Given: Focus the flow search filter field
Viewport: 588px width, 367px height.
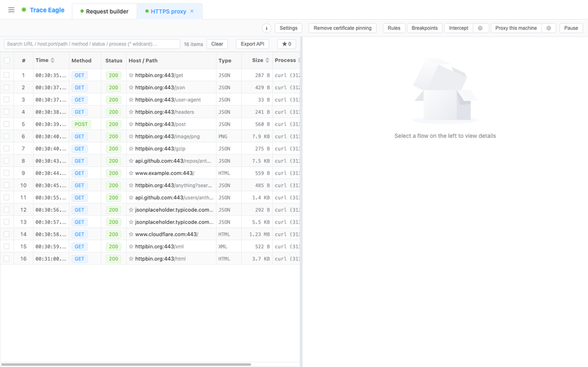Looking at the screenshot, I should pos(92,44).
